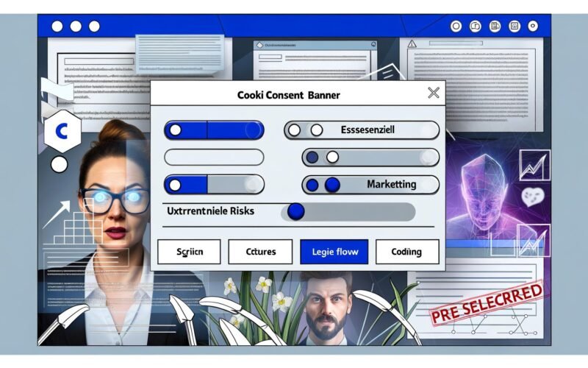
Task: Click the blue Legie flow button
Action: point(334,252)
